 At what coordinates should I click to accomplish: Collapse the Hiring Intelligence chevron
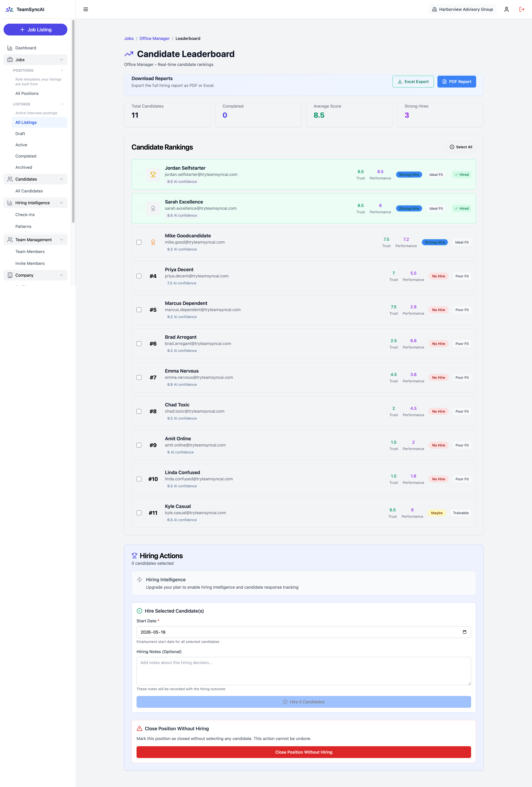[61, 203]
